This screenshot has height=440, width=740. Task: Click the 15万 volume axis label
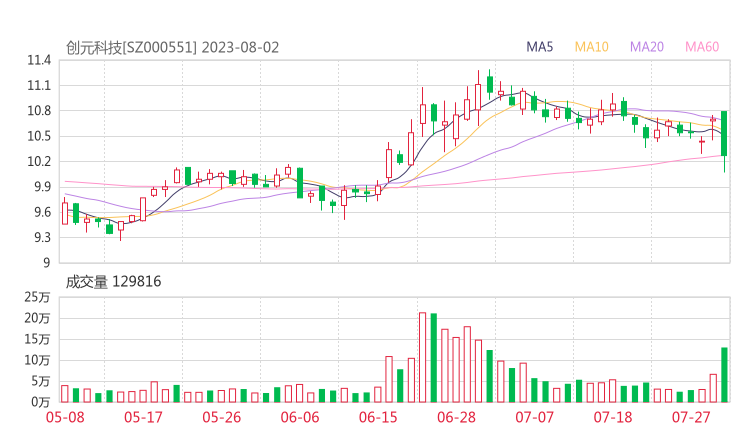click(37, 339)
